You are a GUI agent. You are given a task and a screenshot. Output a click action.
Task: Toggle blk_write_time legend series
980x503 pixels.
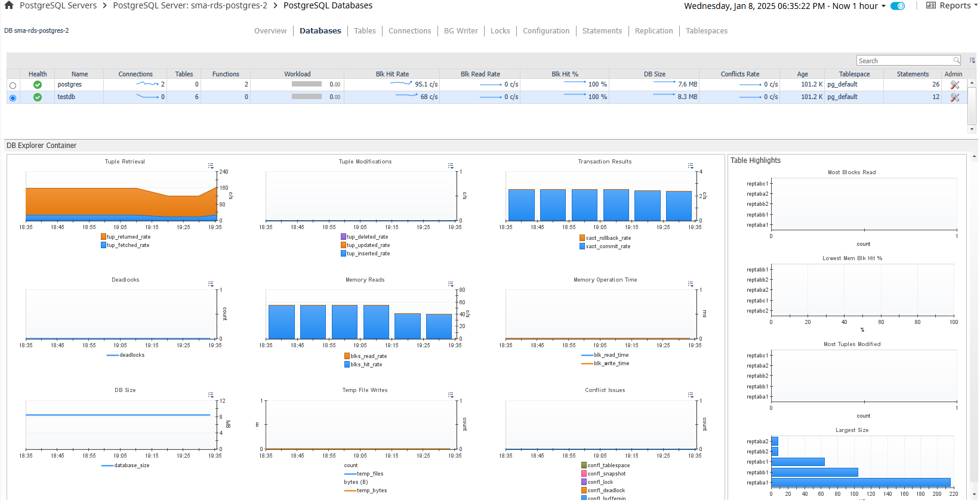pos(605,363)
